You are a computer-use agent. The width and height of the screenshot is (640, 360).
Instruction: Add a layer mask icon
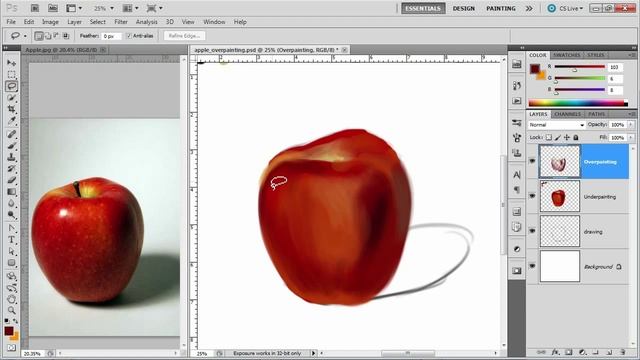click(569, 352)
